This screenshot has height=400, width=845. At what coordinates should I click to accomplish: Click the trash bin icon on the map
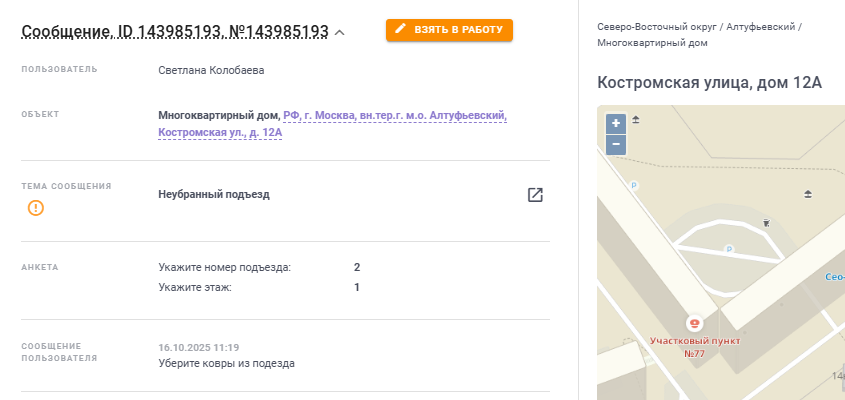(766, 222)
